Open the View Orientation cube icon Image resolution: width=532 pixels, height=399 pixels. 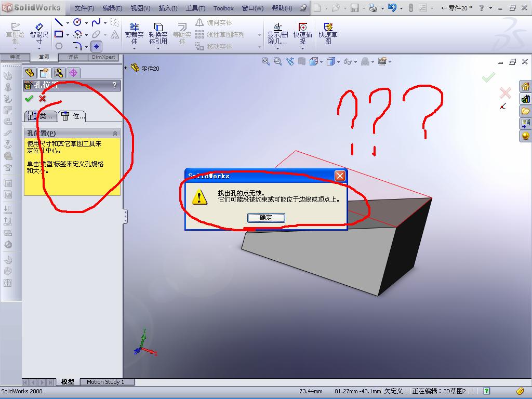point(313,61)
